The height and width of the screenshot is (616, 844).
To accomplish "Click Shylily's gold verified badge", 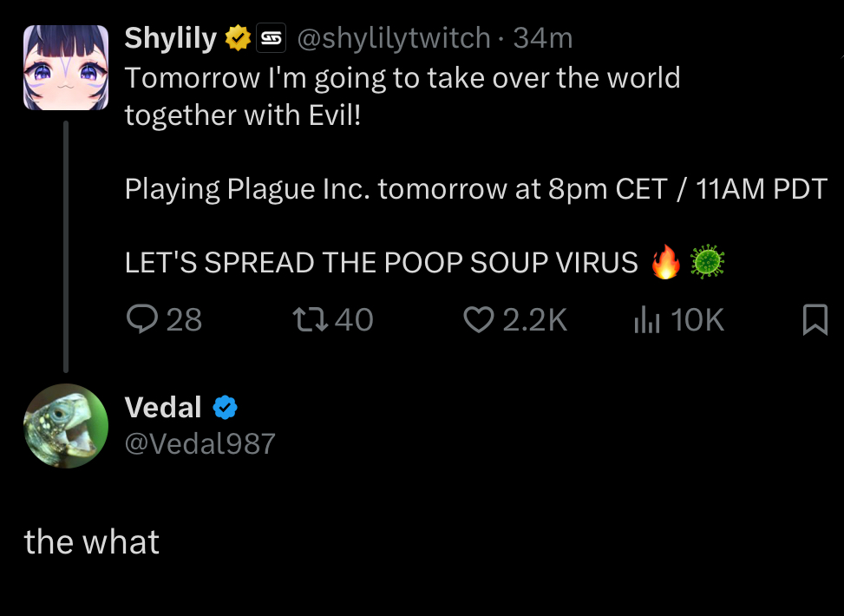I will (x=238, y=38).
